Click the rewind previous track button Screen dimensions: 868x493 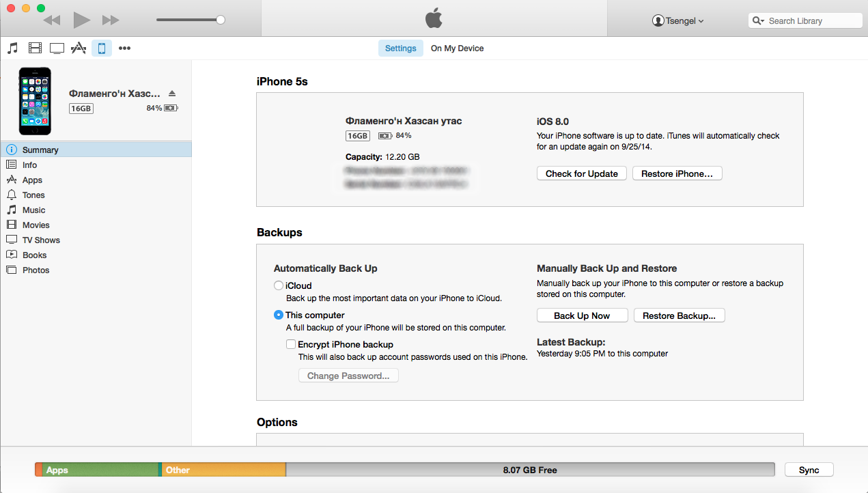pos(52,20)
